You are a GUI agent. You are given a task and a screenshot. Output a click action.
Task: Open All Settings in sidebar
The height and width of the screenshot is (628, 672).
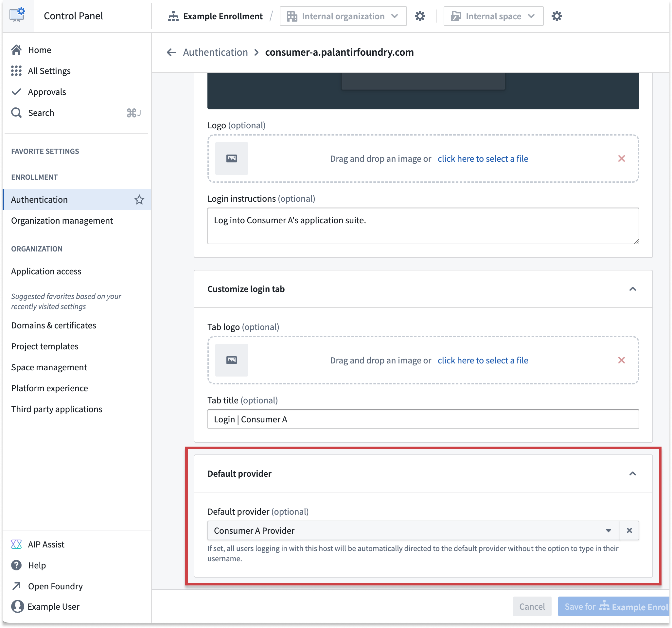[77, 71]
